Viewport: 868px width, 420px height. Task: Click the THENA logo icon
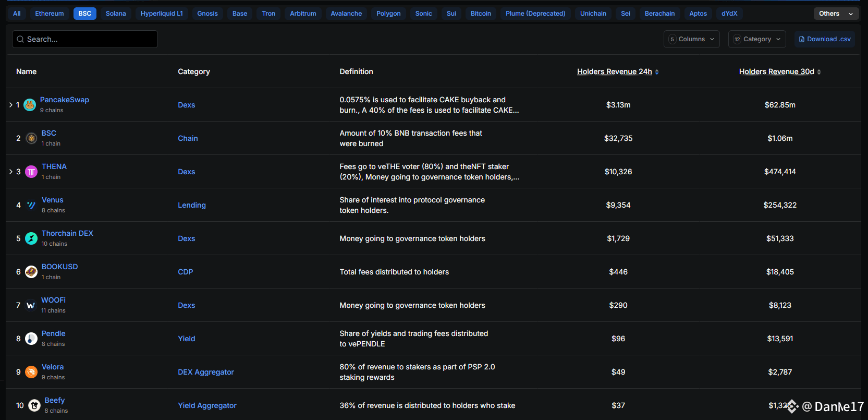32,172
